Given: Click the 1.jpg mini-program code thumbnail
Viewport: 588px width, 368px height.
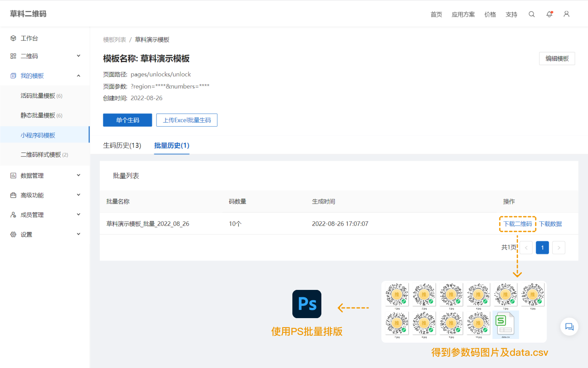Looking at the screenshot, I should (x=396, y=294).
